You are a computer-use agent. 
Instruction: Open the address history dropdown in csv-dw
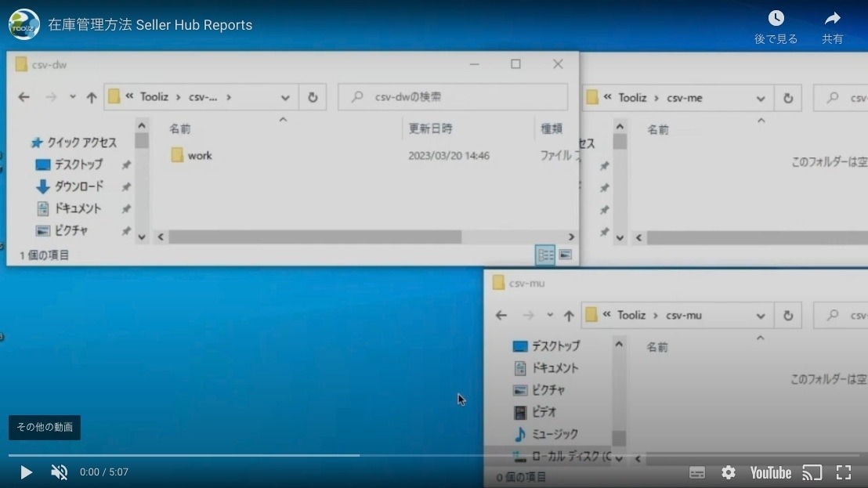pos(285,96)
